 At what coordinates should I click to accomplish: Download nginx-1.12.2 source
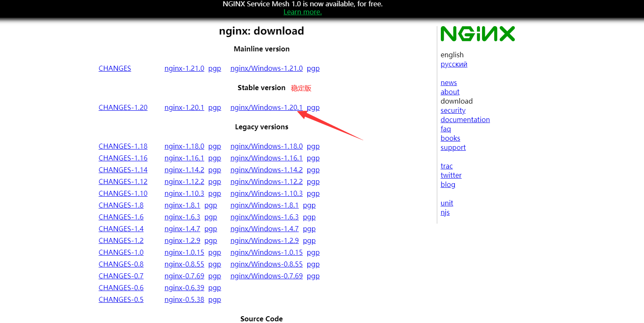(184, 182)
